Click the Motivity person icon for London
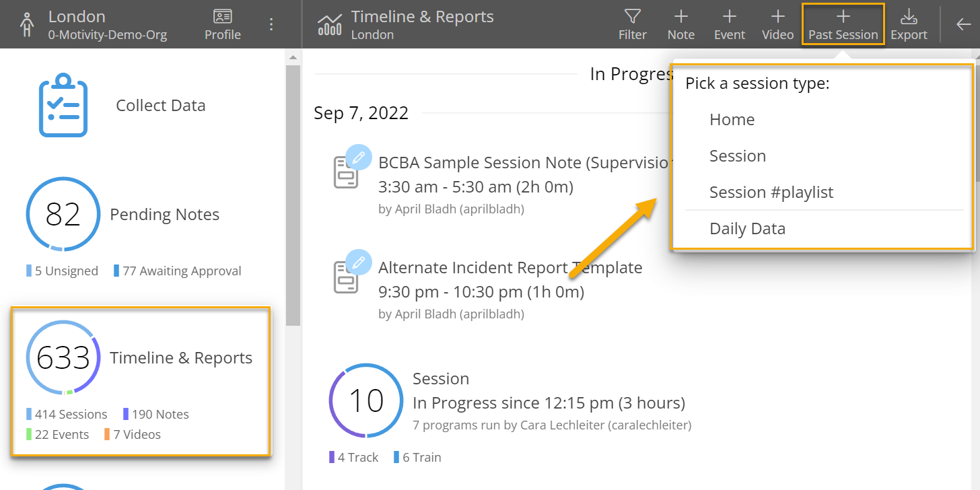Screen dimensions: 980x490 [27, 23]
